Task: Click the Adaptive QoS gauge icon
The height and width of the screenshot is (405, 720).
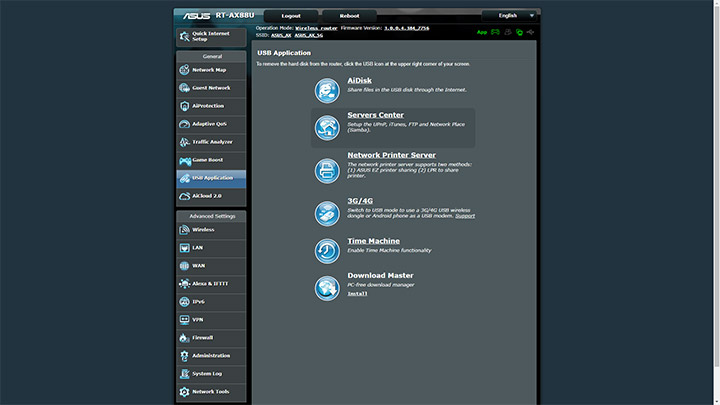Action: point(184,124)
